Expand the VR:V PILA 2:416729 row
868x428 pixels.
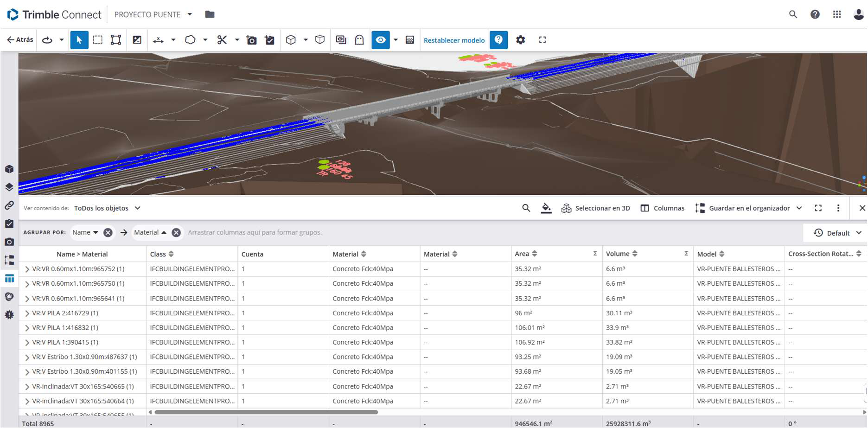(x=27, y=313)
